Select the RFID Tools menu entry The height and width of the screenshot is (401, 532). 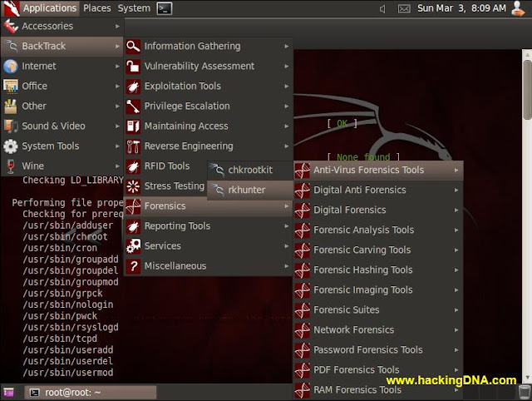coord(165,166)
